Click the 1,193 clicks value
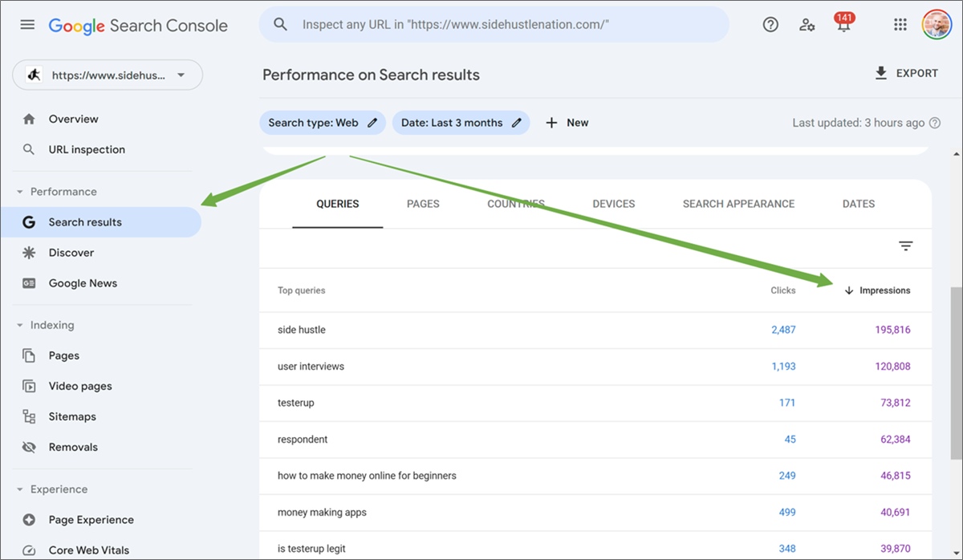Screen dimensions: 963x560 coord(783,367)
